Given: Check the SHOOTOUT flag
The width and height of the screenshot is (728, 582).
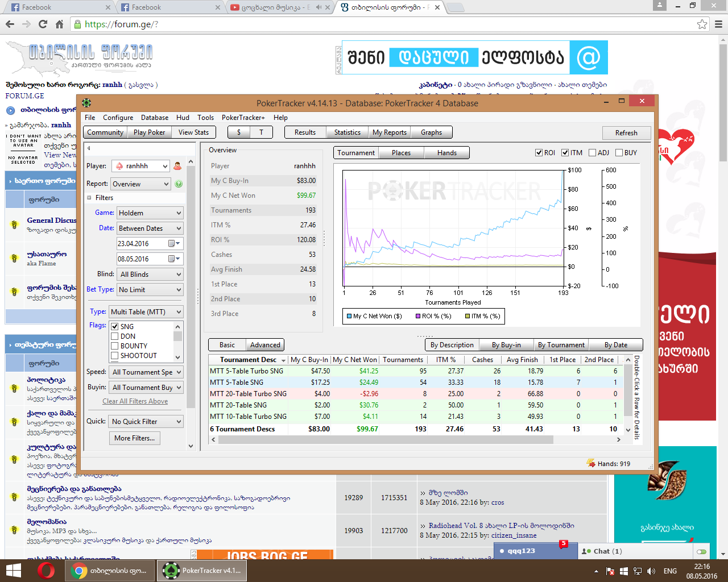Looking at the screenshot, I should click(x=115, y=356).
